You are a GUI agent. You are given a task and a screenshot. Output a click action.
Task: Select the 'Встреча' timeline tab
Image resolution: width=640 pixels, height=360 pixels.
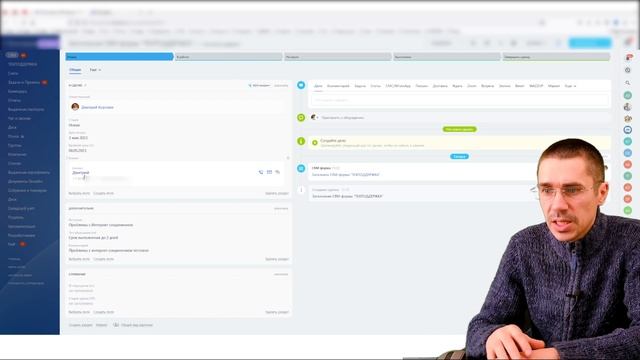tap(487, 86)
